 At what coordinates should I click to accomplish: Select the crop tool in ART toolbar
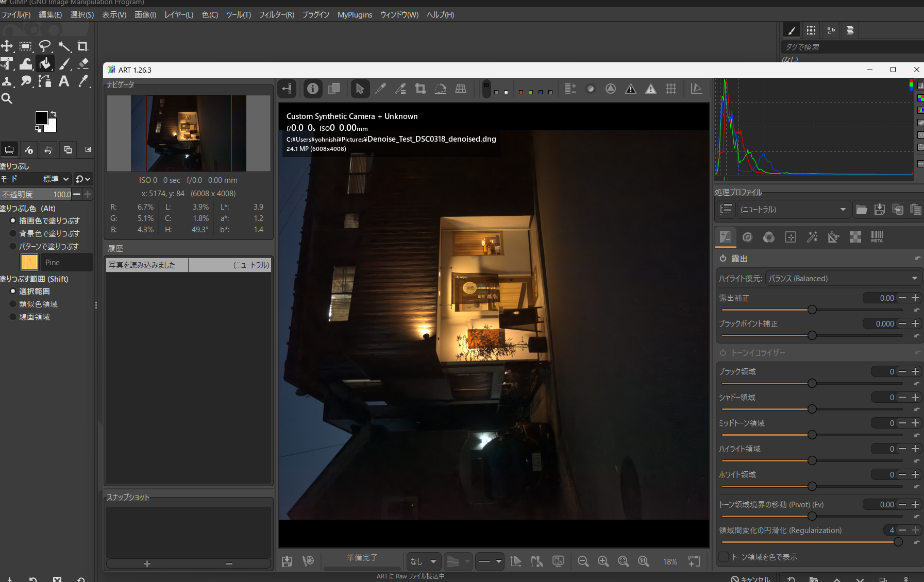[421, 89]
